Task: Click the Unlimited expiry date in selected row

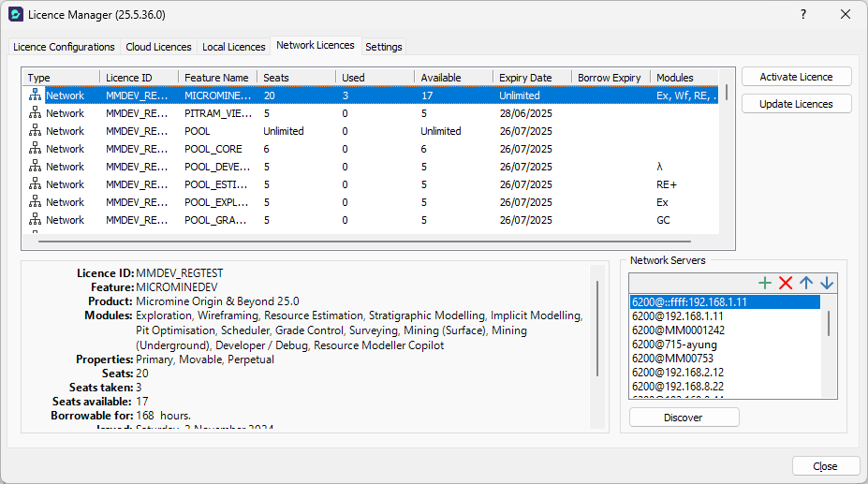Action: point(520,95)
